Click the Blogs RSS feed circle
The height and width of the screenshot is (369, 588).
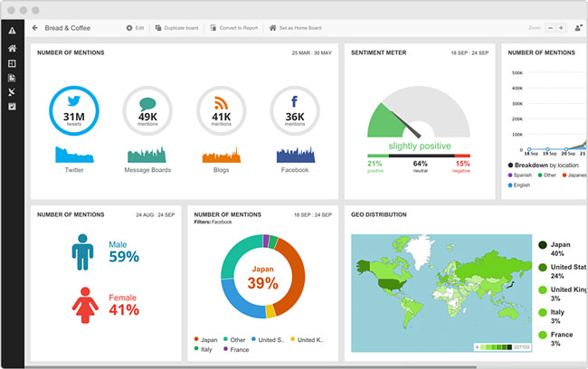tap(221, 114)
